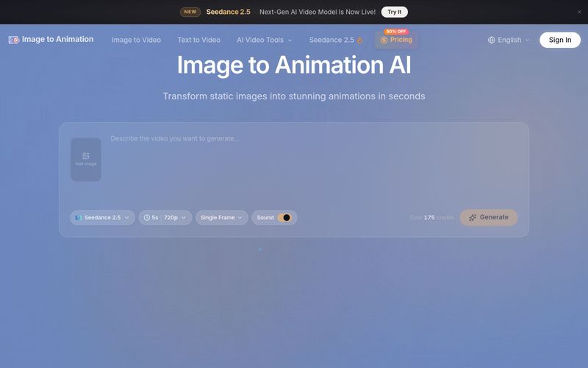Click the Try It button
This screenshot has width=588, height=368.
point(394,12)
